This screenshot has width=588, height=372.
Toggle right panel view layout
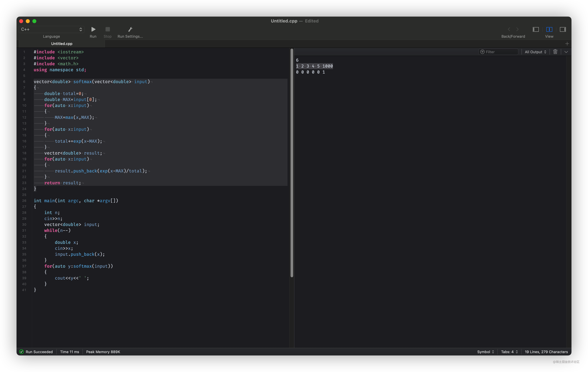[x=563, y=29]
